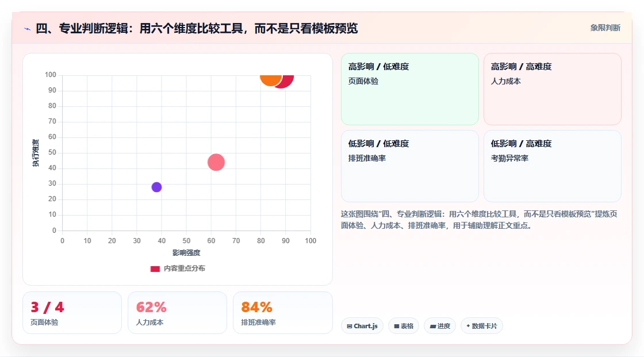Open the 低影响 / 高难度 quadrant card
The image size is (644, 357).
[553, 166]
